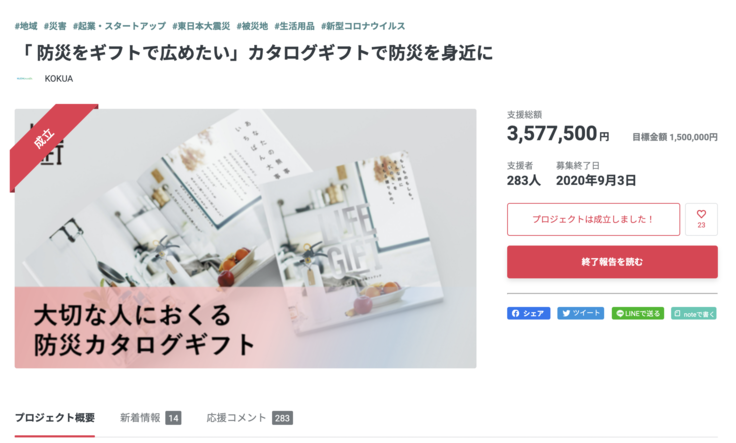The height and width of the screenshot is (443, 736).
Task: Open the 応援コメント tab
Action: pyautogui.click(x=236, y=418)
